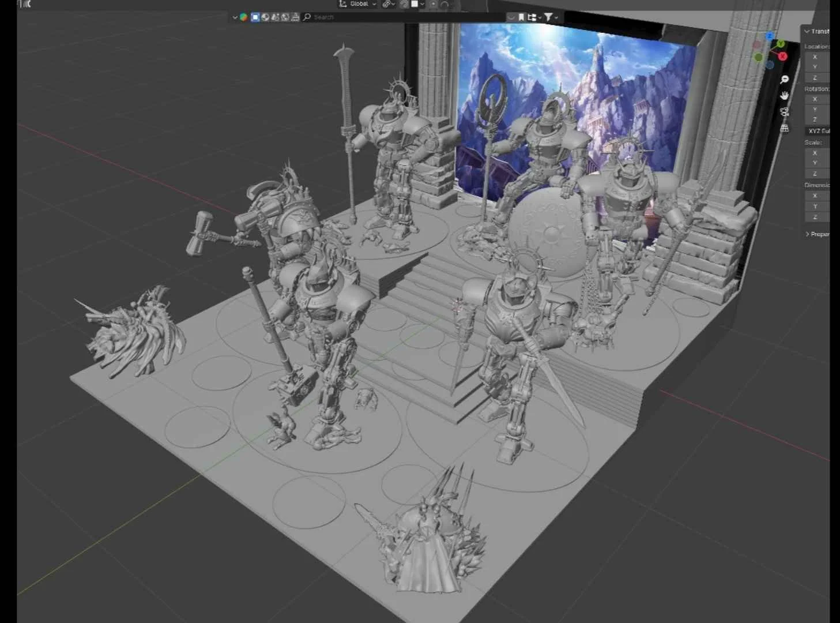The height and width of the screenshot is (623, 840).
Task: Activate the Move view hand icon
Action: [x=785, y=95]
